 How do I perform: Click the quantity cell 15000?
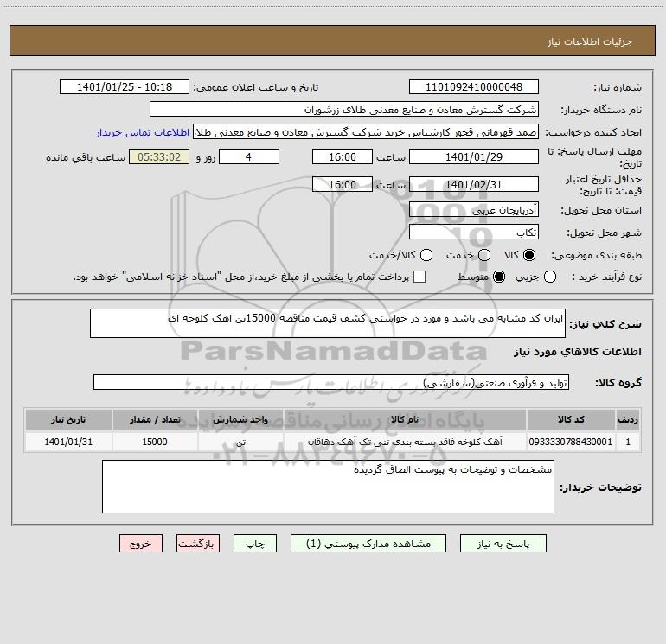click(155, 442)
